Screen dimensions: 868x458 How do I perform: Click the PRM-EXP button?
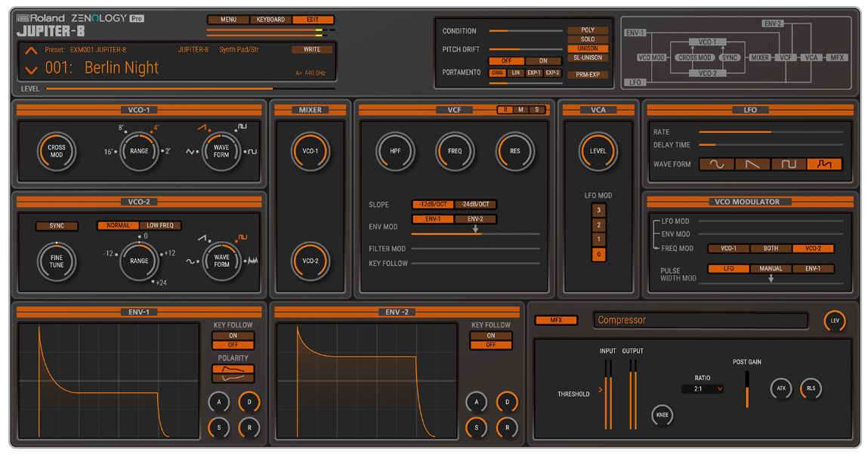[x=588, y=75]
